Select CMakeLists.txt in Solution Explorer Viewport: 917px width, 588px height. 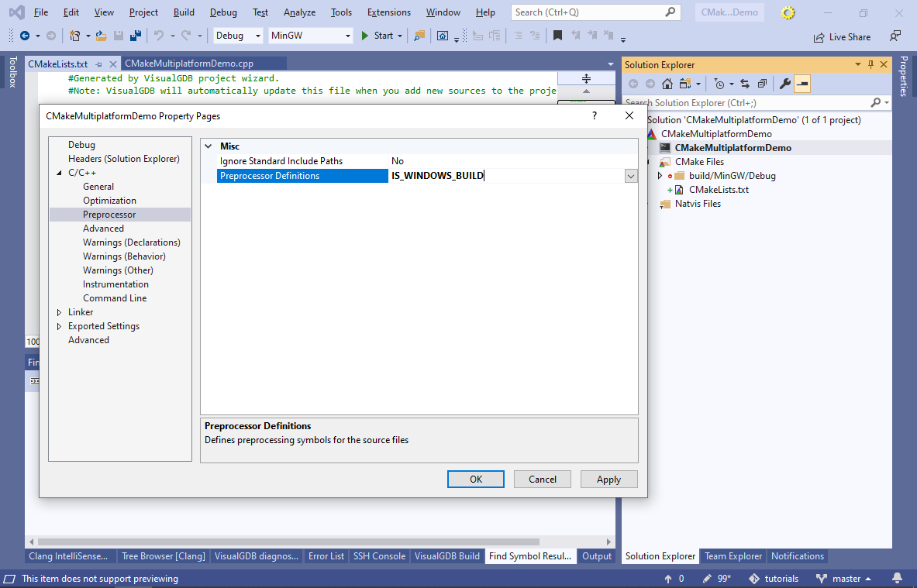point(719,190)
